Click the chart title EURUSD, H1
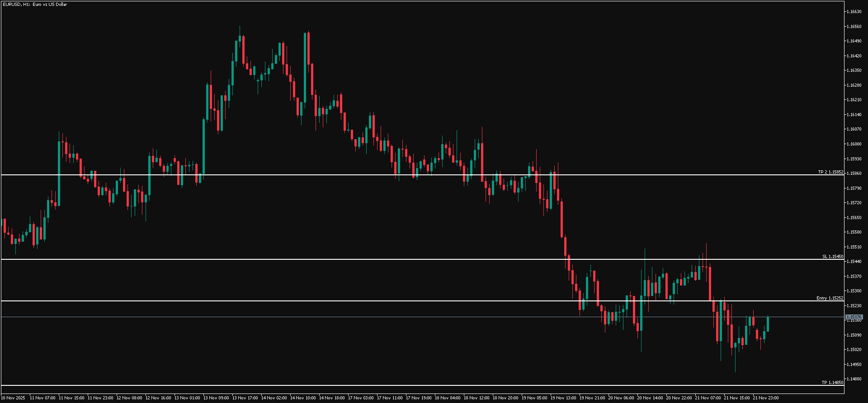Viewport: 868px width, 403px height. 34,5
